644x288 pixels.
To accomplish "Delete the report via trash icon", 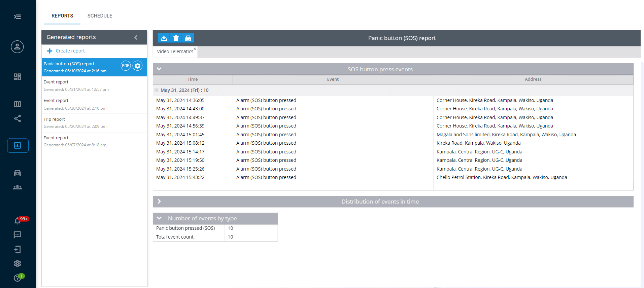I will point(176,38).
